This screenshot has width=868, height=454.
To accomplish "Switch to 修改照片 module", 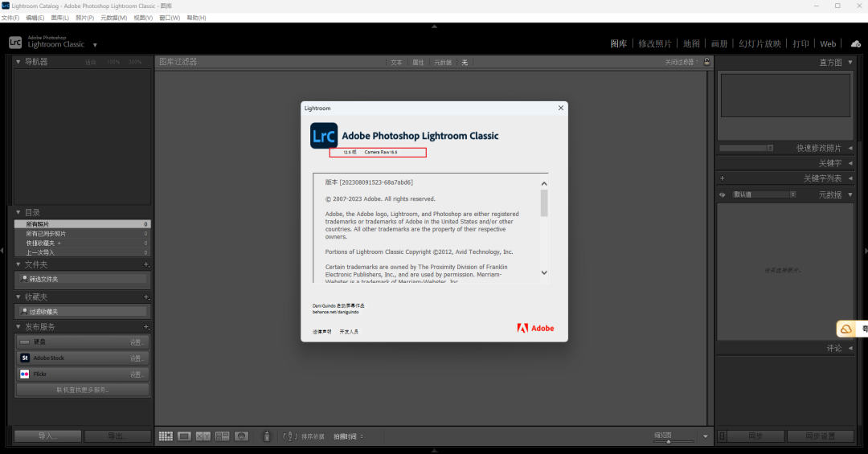I will tap(655, 43).
